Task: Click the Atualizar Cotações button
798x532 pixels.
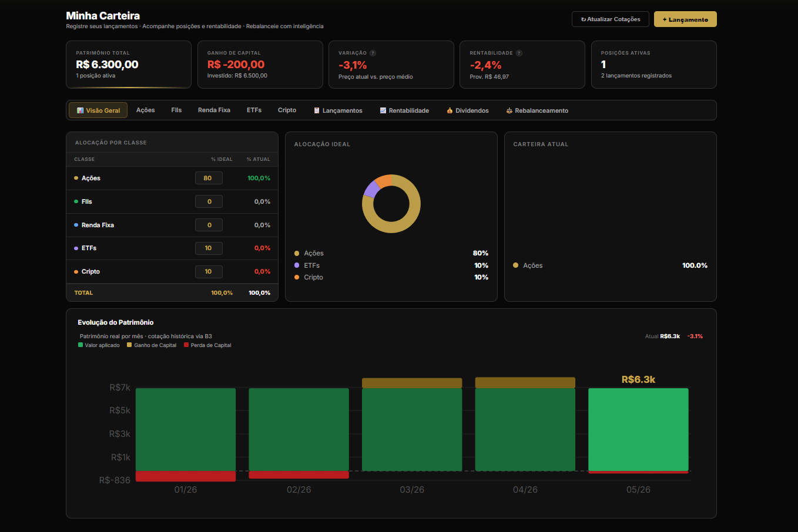Action: [611, 19]
